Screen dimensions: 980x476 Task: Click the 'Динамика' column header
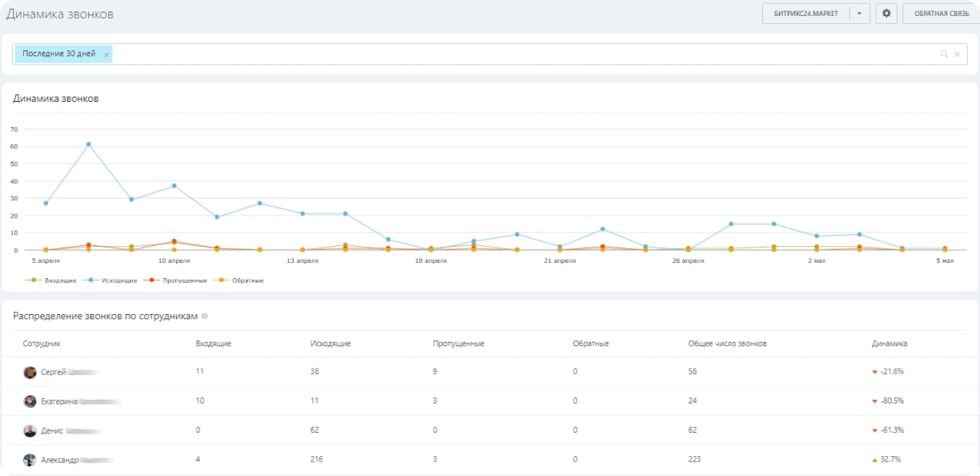pos(889,344)
